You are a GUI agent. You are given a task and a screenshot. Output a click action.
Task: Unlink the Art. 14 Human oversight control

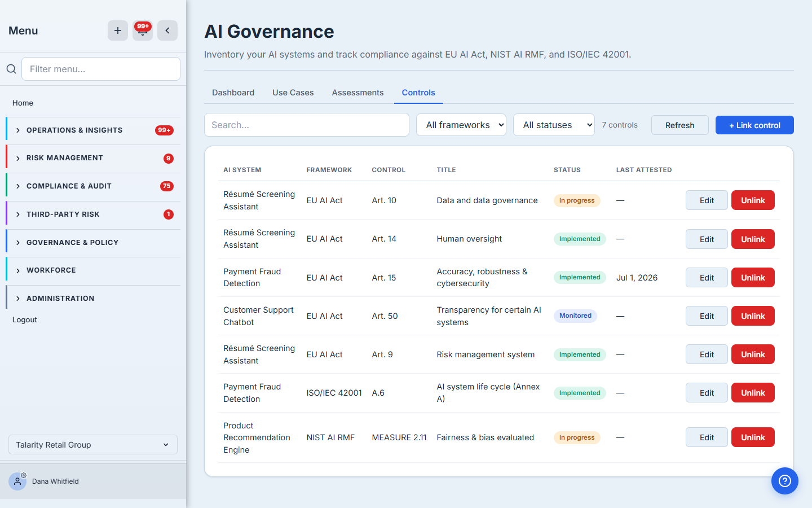753,239
